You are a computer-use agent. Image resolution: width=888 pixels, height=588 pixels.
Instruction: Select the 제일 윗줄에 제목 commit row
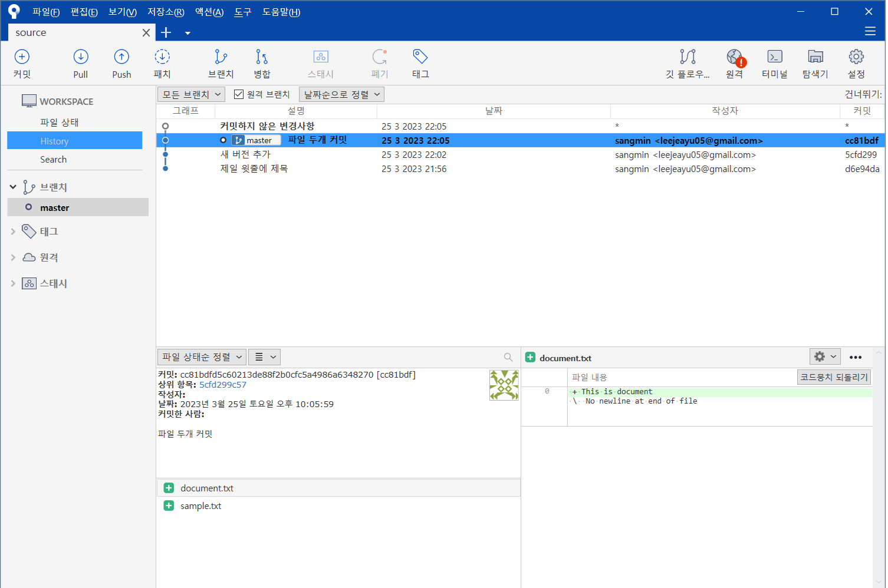click(520, 169)
